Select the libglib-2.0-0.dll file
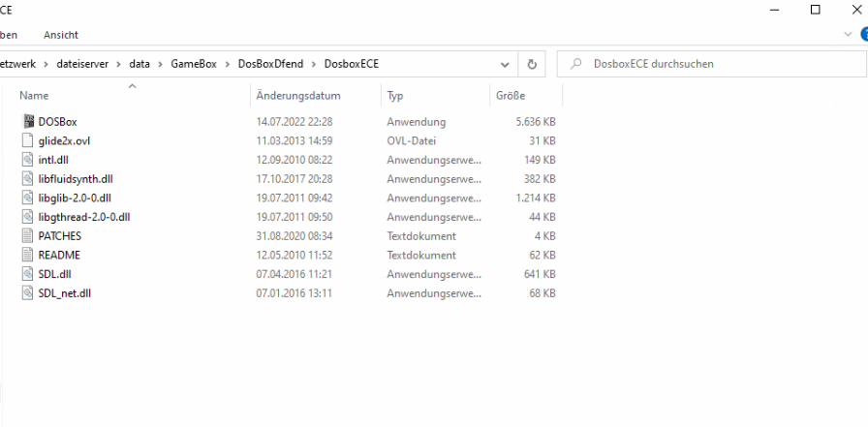 click(x=76, y=198)
